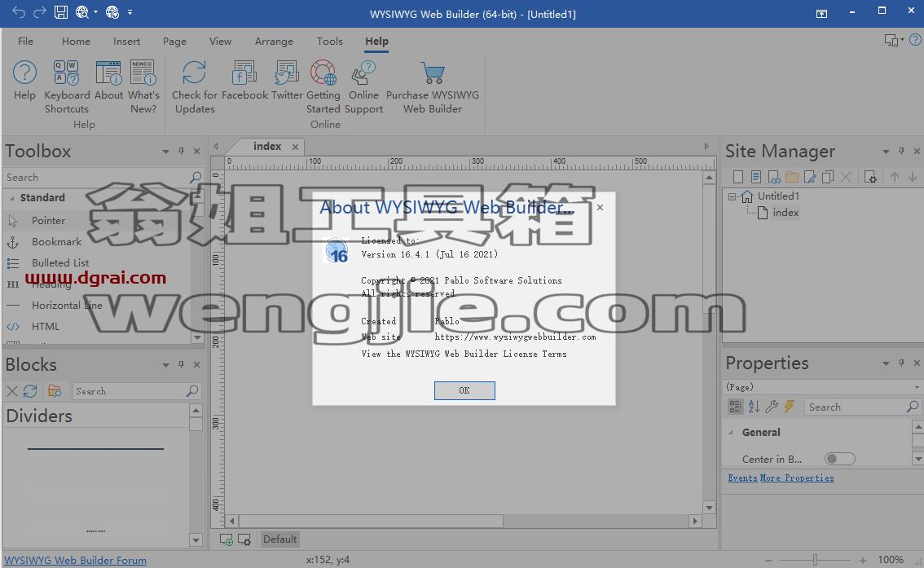Open the Blocks panel options arrow
Viewport: 924px width, 568px height.
click(x=165, y=365)
